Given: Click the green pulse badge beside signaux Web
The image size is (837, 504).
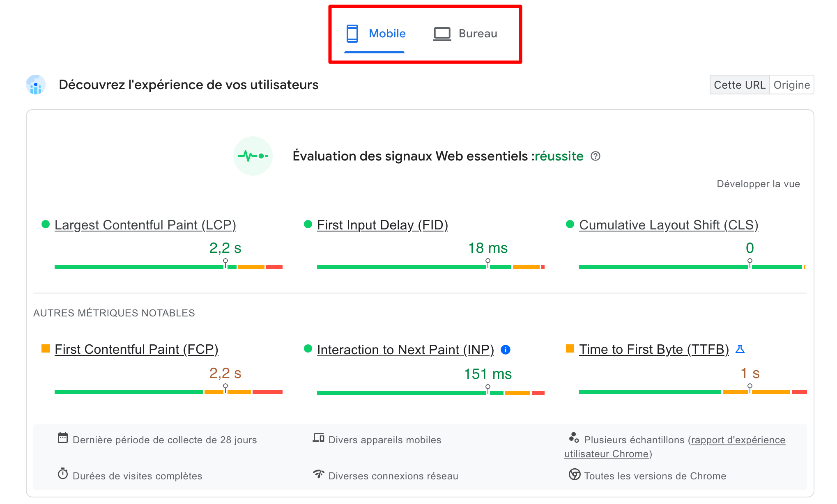Looking at the screenshot, I should [253, 156].
